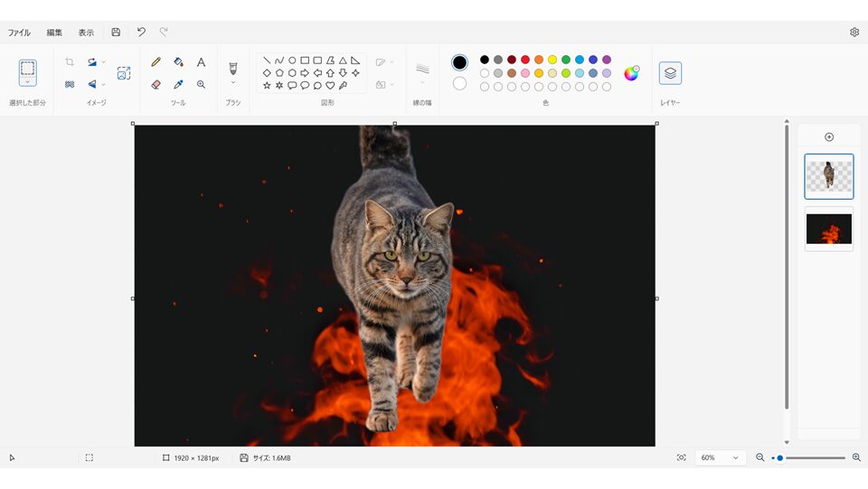868x489 pixels.
Task: Select the white secondary color circle
Action: (x=459, y=83)
